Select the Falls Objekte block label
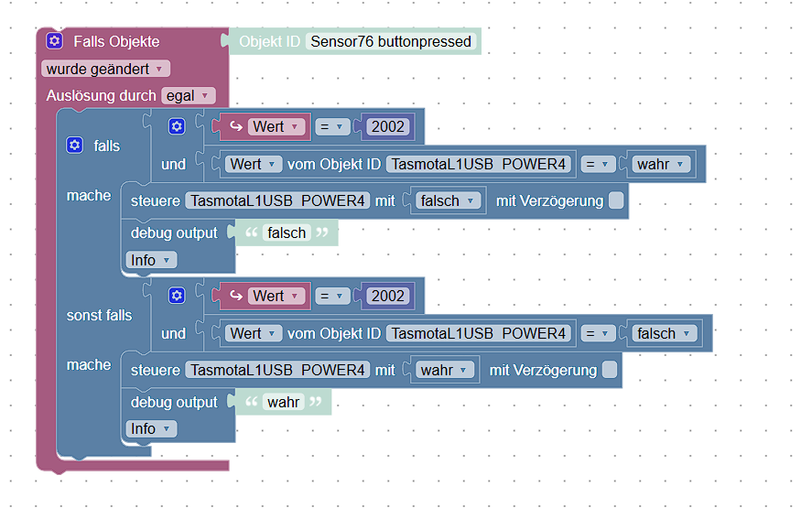The image size is (812, 508). click(116, 41)
